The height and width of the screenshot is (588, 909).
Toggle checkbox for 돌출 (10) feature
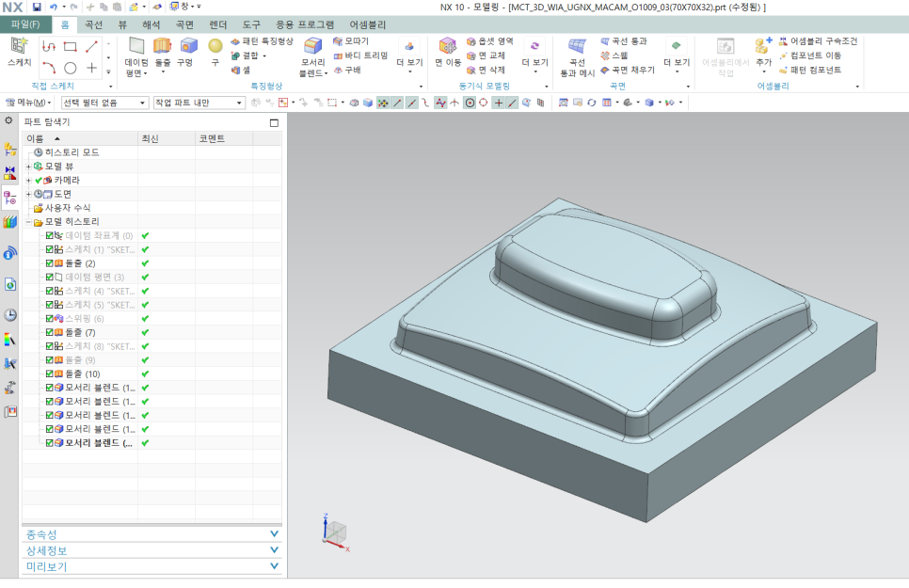[x=50, y=374]
